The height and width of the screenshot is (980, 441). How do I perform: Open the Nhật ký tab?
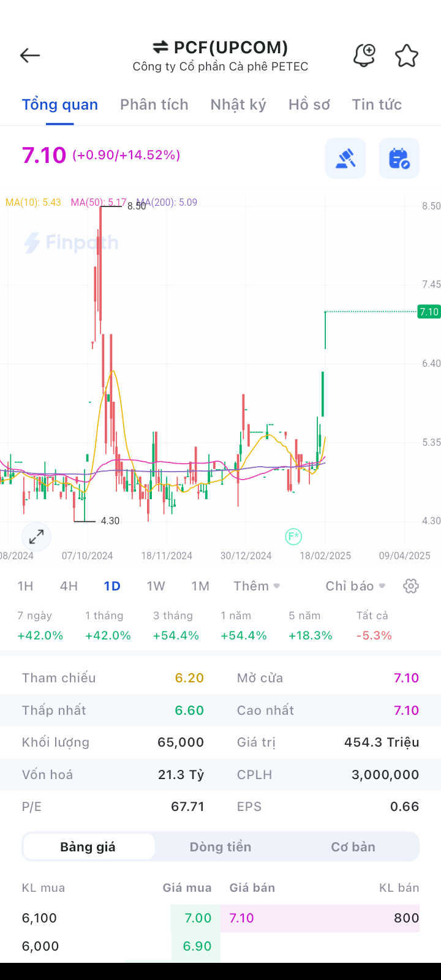coord(238,105)
